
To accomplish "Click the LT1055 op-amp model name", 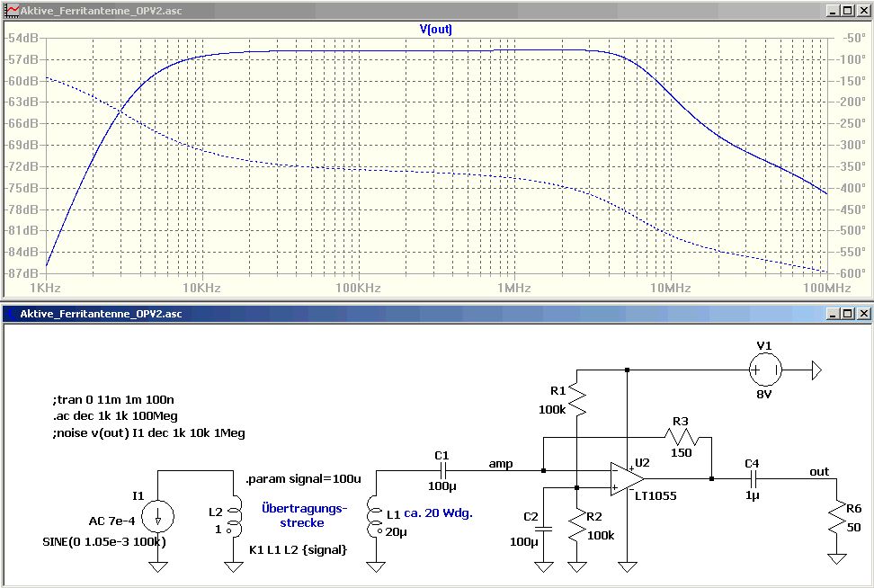I will click(655, 495).
